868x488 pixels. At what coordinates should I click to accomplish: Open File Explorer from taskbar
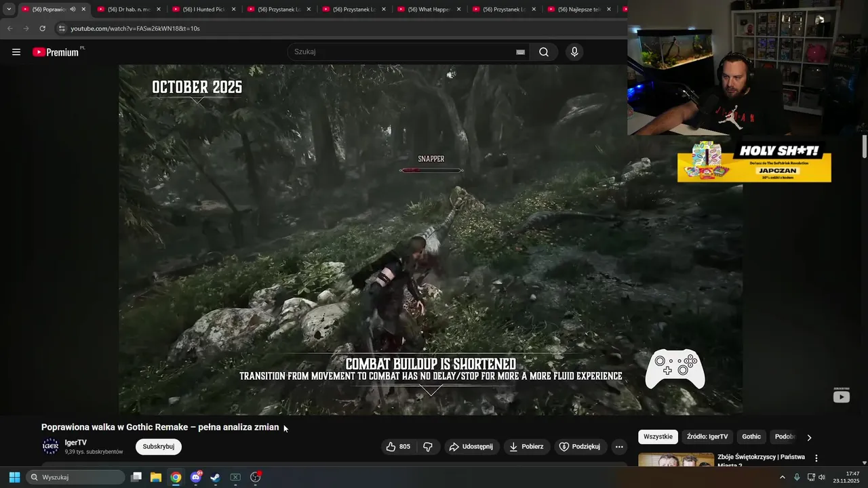point(156,477)
